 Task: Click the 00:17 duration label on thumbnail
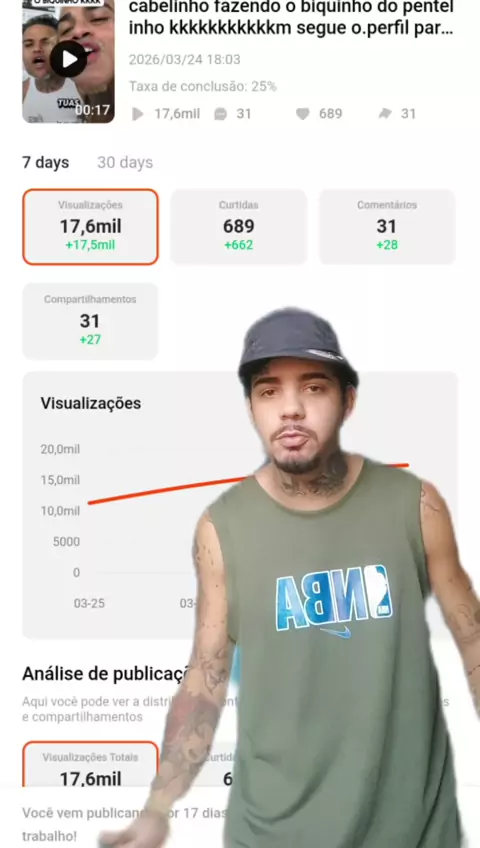tap(92, 110)
